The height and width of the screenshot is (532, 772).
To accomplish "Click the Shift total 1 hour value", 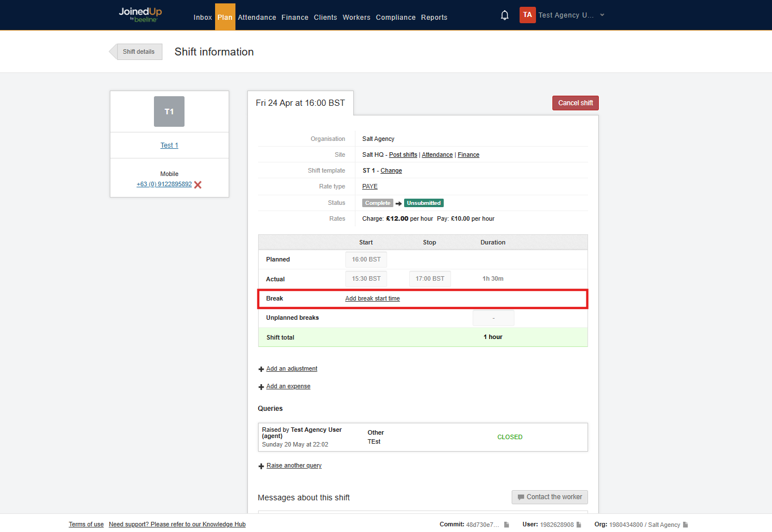I will click(493, 337).
